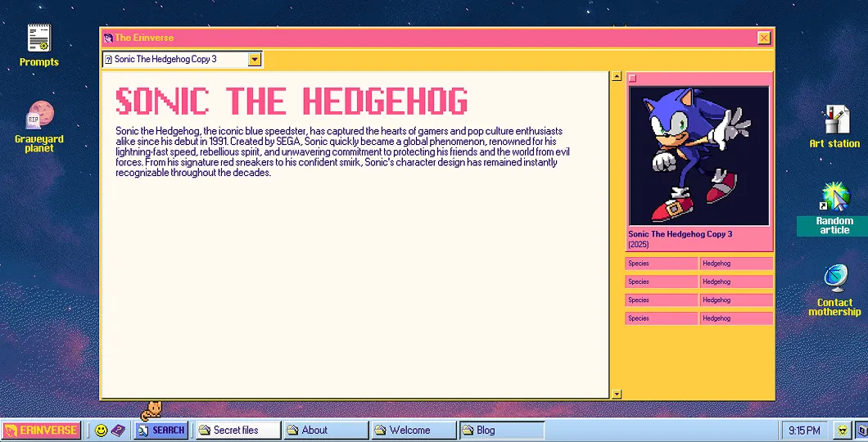Image resolution: width=868 pixels, height=442 pixels.
Task: Click the 'SONIC THE HEDGEHOG' article heading
Action: click(x=292, y=101)
